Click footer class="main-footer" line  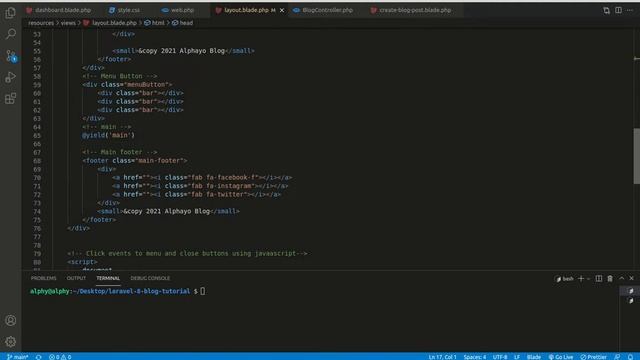[x=135, y=160]
